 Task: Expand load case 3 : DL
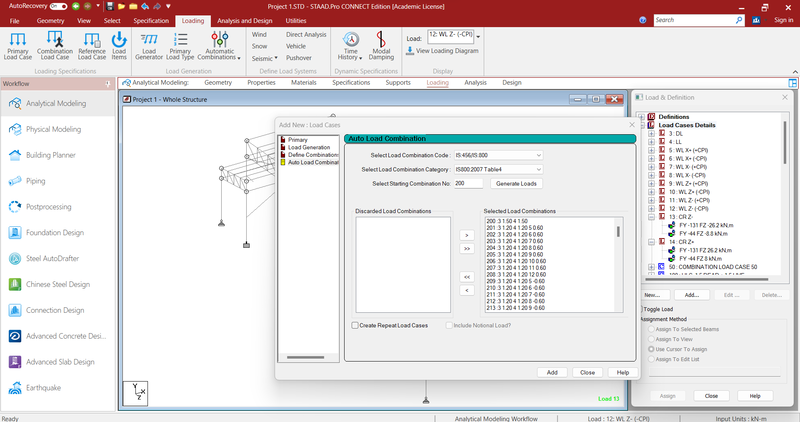click(x=652, y=134)
